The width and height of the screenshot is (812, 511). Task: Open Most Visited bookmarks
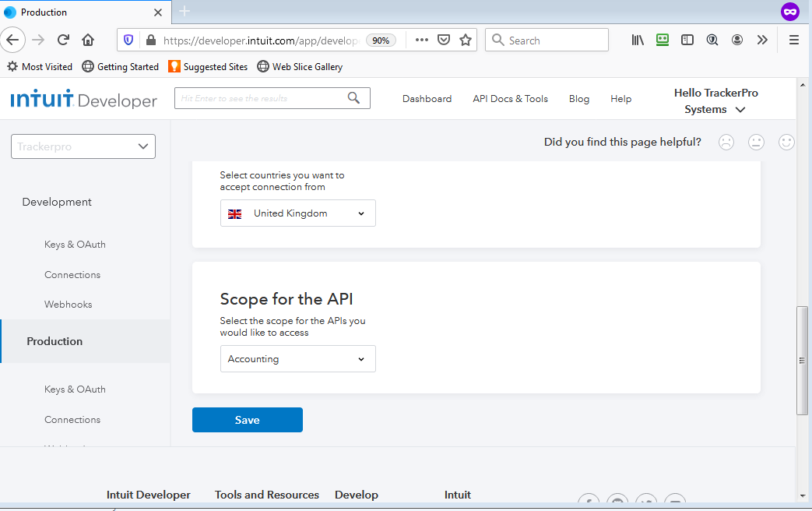(x=40, y=66)
